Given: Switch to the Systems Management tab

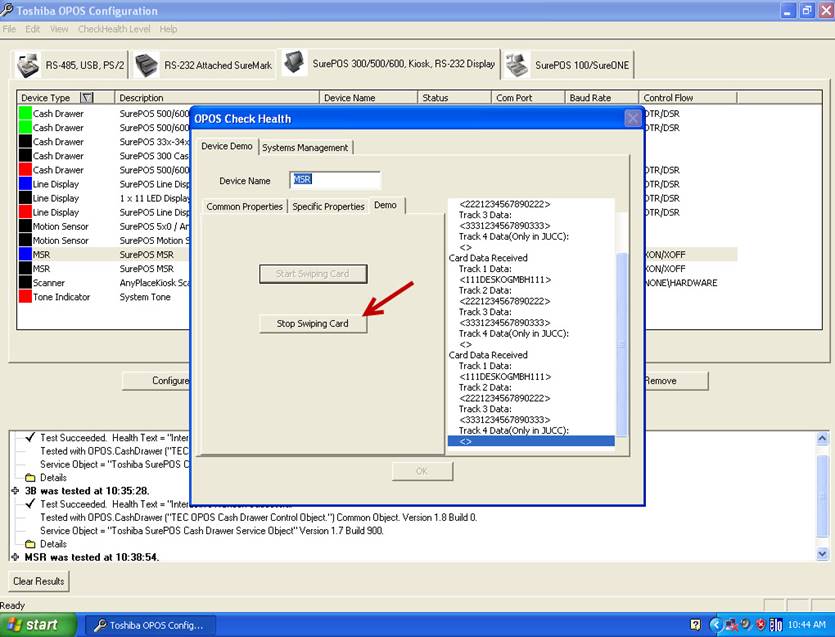Looking at the screenshot, I should point(305,148).
